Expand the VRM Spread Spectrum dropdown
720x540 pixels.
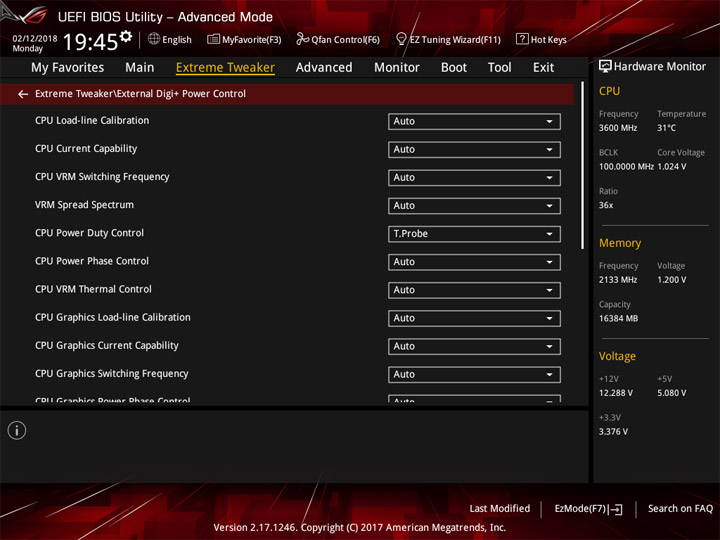point(474,205)
